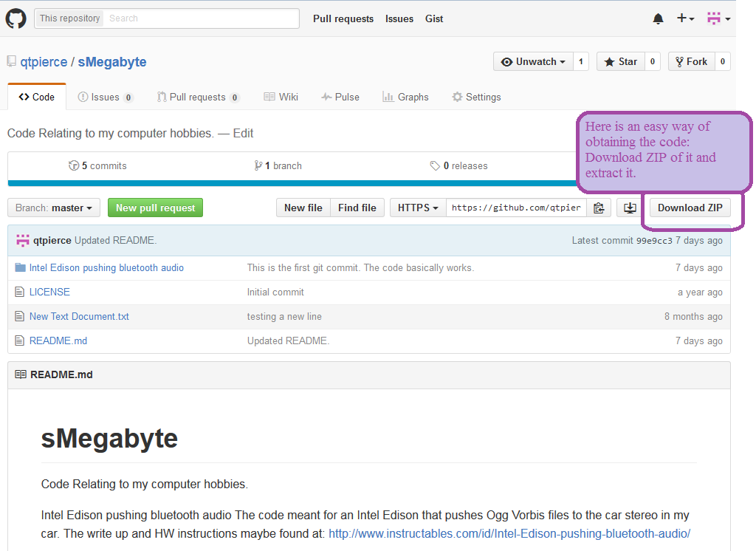Click qtpierce author name in commit bar

(x=52, y=240)
